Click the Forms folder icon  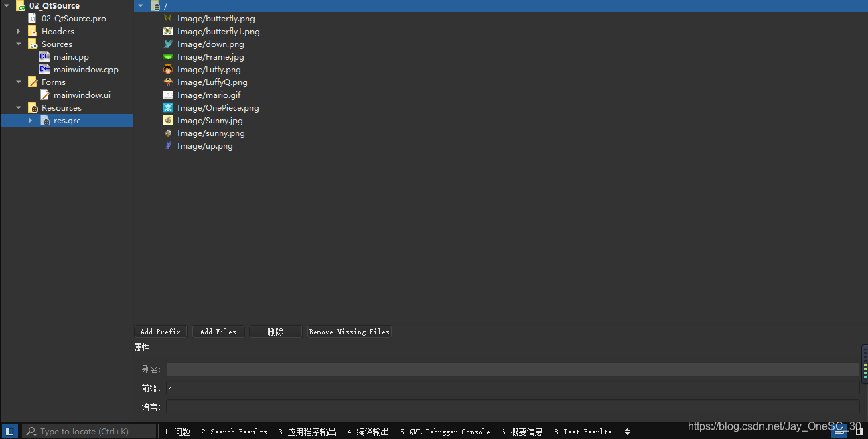point(33,82)
